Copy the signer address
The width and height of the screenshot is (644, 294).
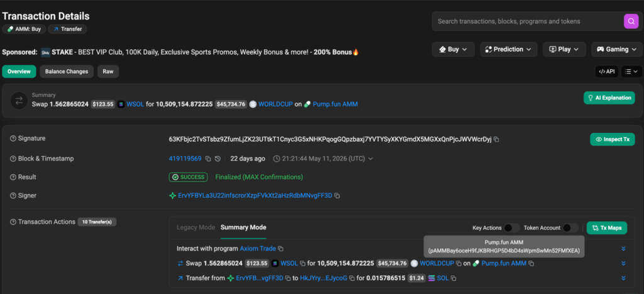[337, 196]
